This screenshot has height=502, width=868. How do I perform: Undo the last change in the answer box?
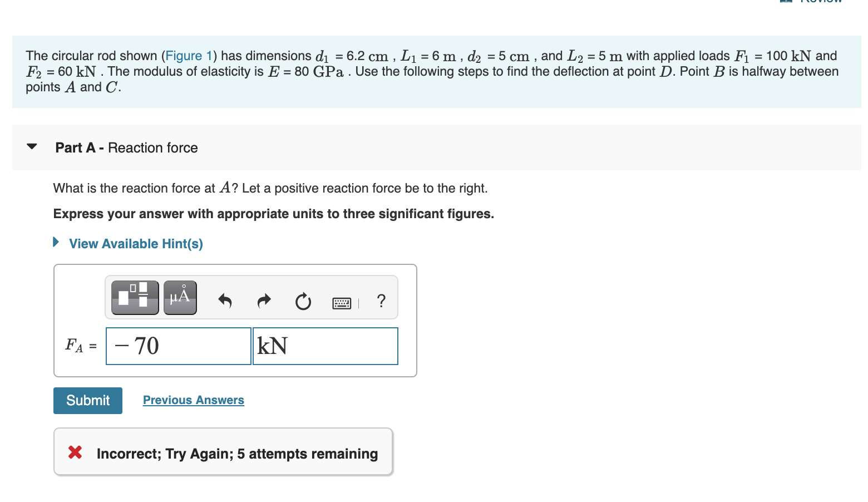pos(225,301)
